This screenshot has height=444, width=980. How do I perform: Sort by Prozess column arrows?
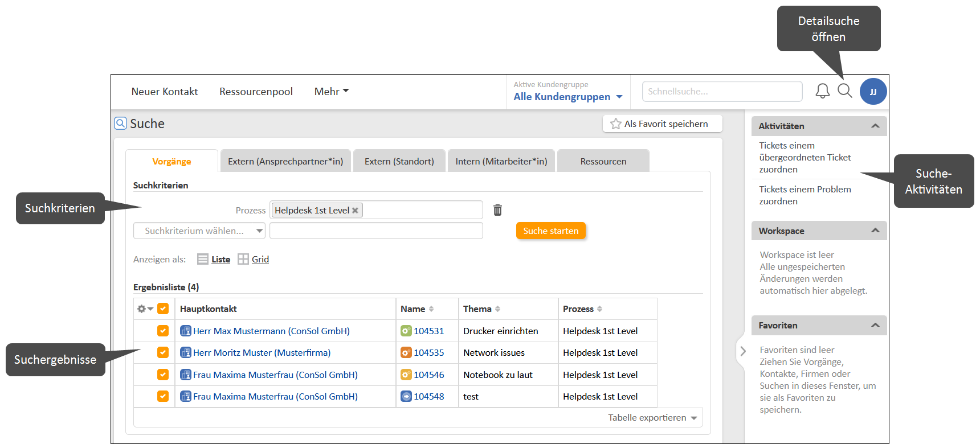tap(599, 309)
